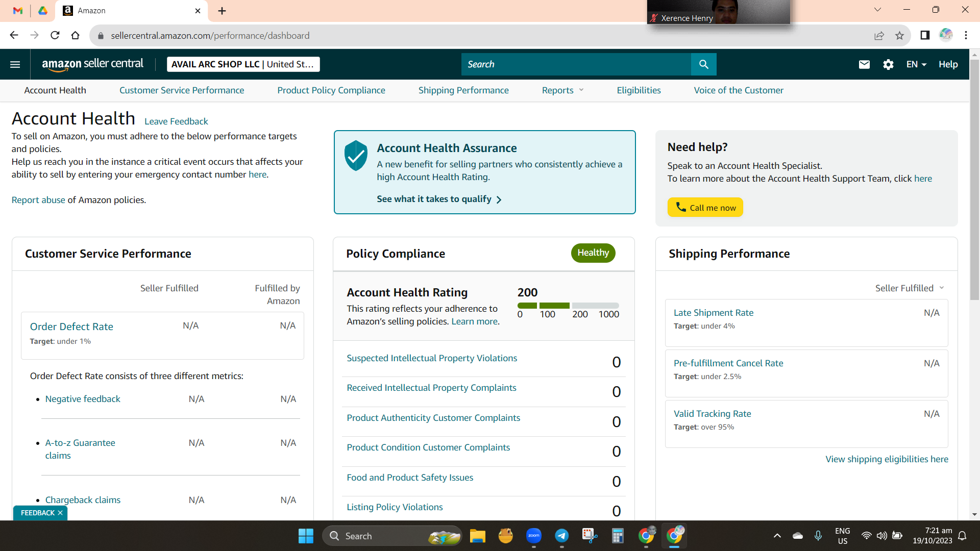Open the Chrome profile avatar
This screenshot has width=980, height=551.
click(x=946, y=35)
